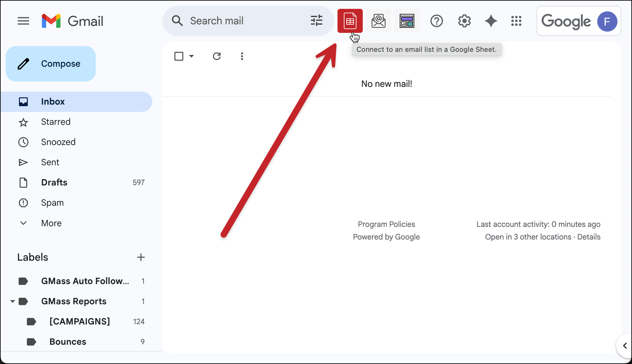Open Gmail search filter options icon

316,21
